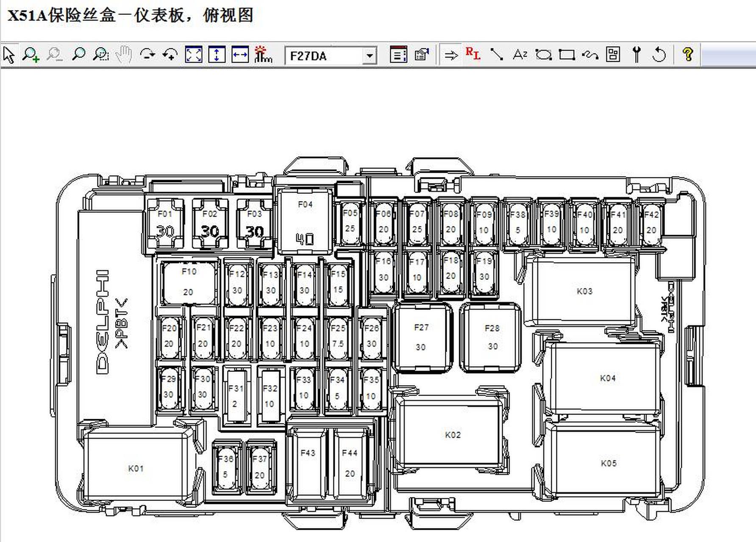Click fuse F10 20 in diagram
The image size is (756, 542).
pos(189,283)
